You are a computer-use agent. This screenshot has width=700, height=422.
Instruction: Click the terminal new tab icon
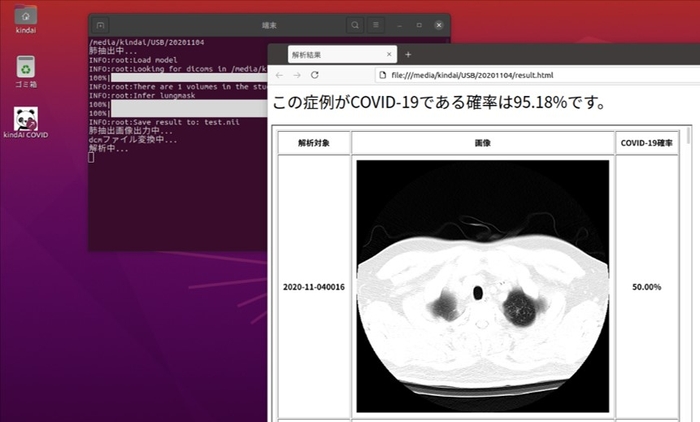(x=101, y=24)
